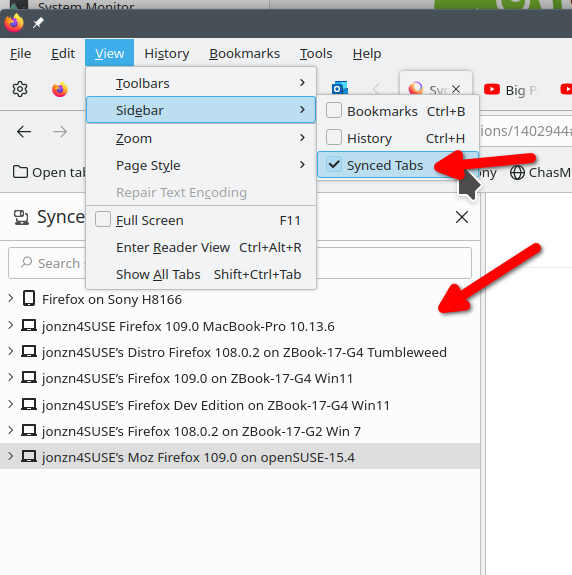Expand Firefox Dev Edition on ZBook-17-G4 Win11
Screen dimensions: 572x575
[x=11, y=404]
